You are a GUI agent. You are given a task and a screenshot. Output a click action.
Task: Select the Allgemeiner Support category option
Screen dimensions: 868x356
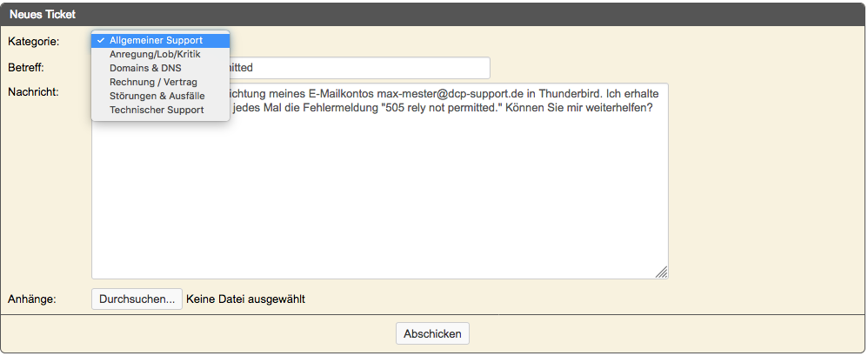click(x=161, y=40)
